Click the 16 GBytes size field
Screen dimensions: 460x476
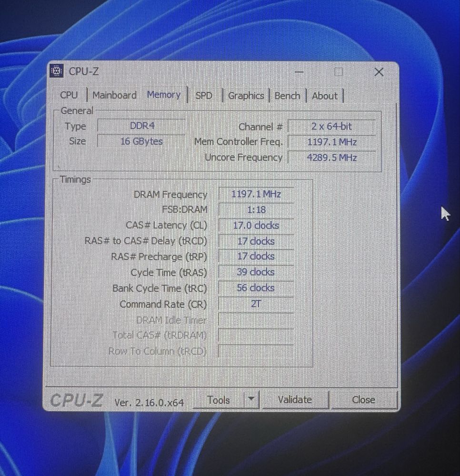click(141, 141)
